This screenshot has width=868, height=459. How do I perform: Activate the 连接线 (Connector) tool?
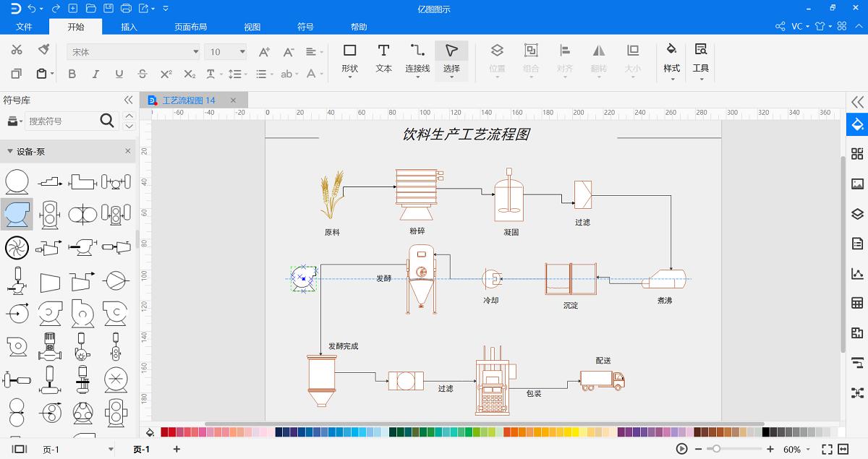point(417,58)
